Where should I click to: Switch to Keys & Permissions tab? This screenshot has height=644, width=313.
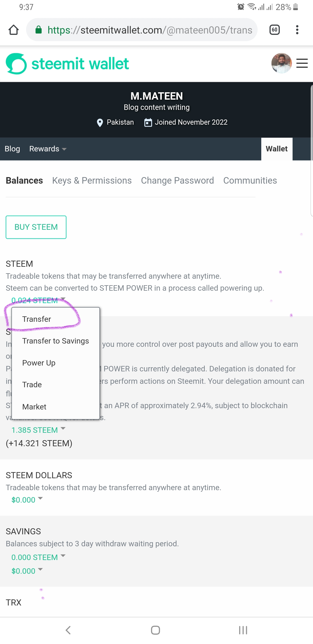click(x=92, y=181)
